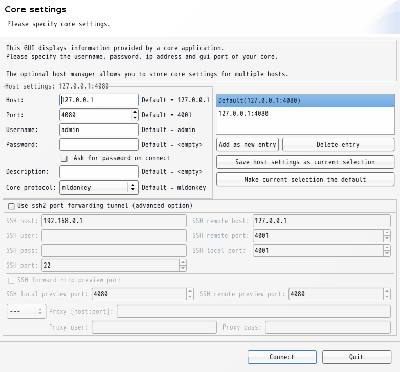
Task: Toggle SSH forward http preview port
Action: (11, 281)
